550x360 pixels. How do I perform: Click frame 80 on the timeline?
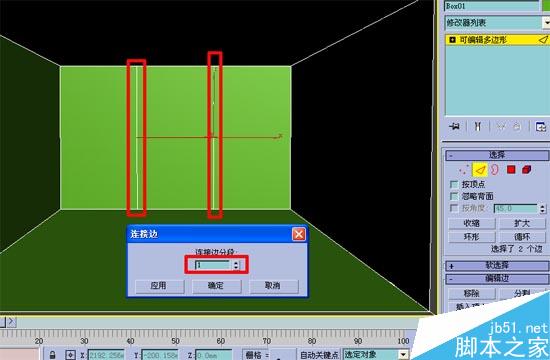(x=312, y=341)
